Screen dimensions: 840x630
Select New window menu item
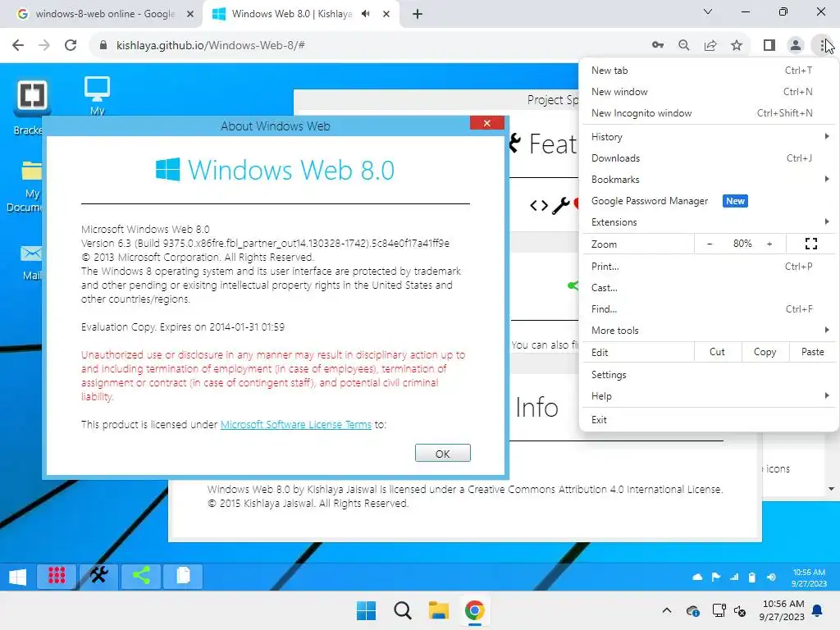tap(709, 92)
